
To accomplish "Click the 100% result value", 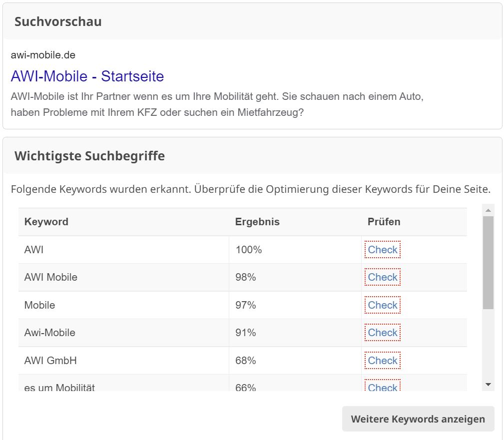I will (x=248, y=250).
